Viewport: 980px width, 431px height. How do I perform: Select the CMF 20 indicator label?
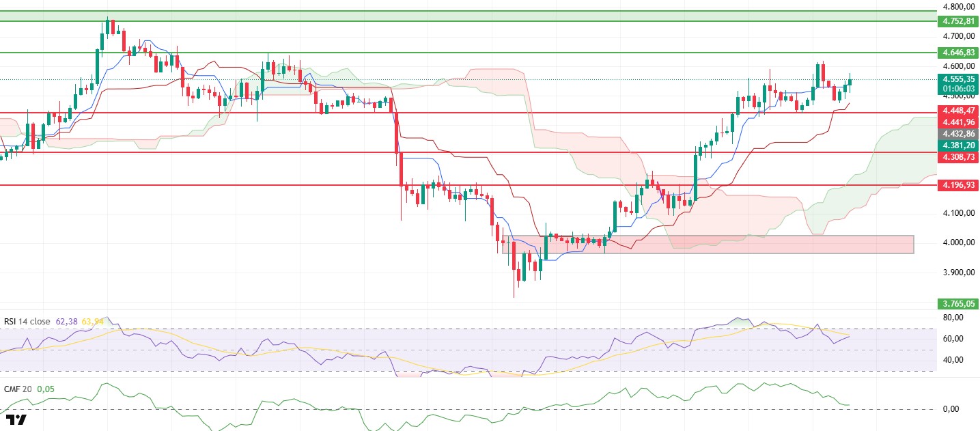click(18, 389)
